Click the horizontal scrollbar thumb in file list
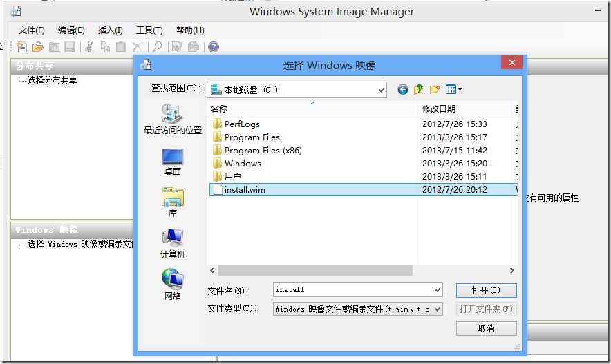Image resolution: width=611 pixels, height=364 pixels. point(315,271)
